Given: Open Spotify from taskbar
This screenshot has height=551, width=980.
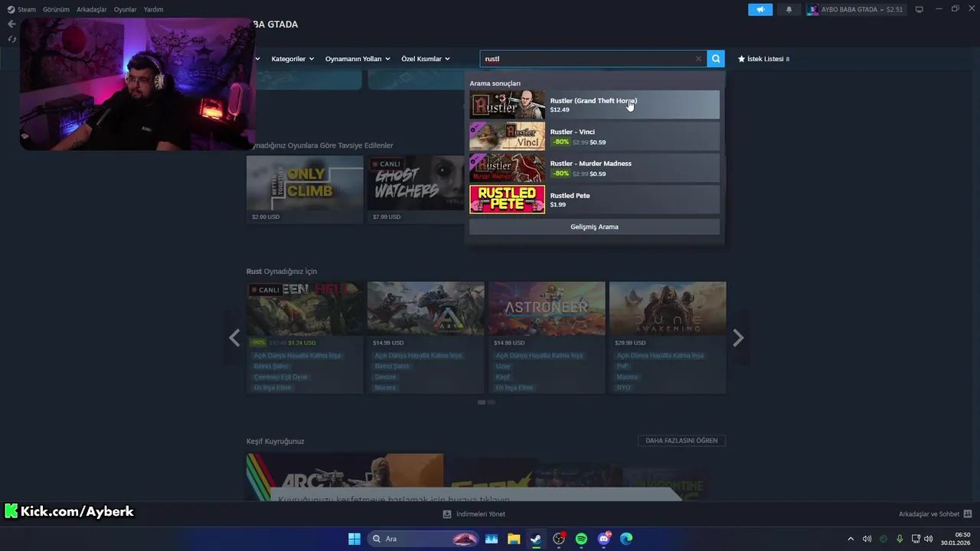Looking at the screenshot, I should click(581, 539).
